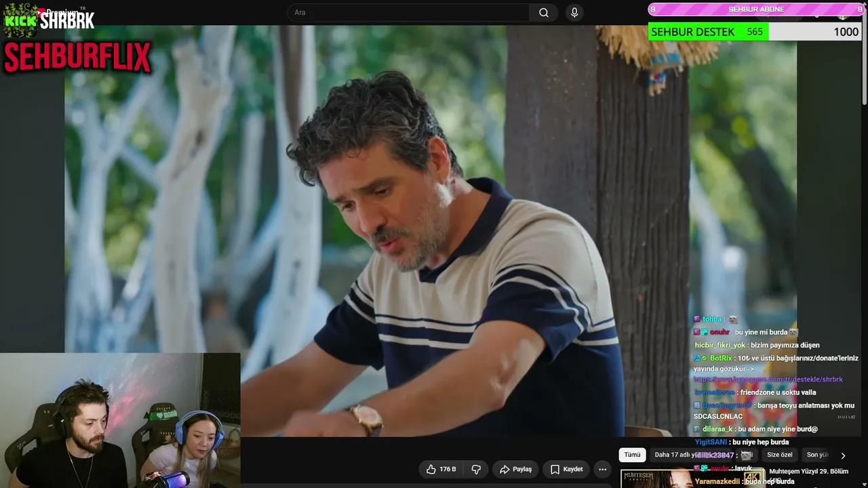Dislike the video with the thumbs-down icon
Image resolution: width=868 pixels, height=488 pixels.
click(476, 469)
